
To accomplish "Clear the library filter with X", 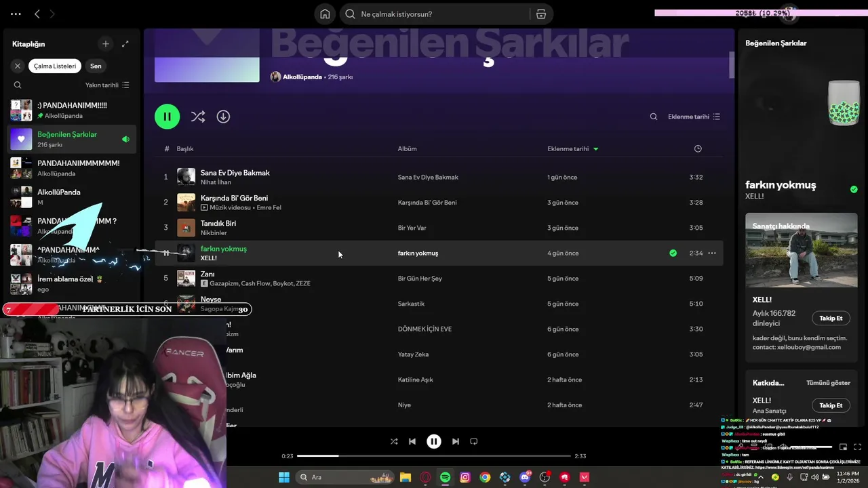I will point(18,66).
